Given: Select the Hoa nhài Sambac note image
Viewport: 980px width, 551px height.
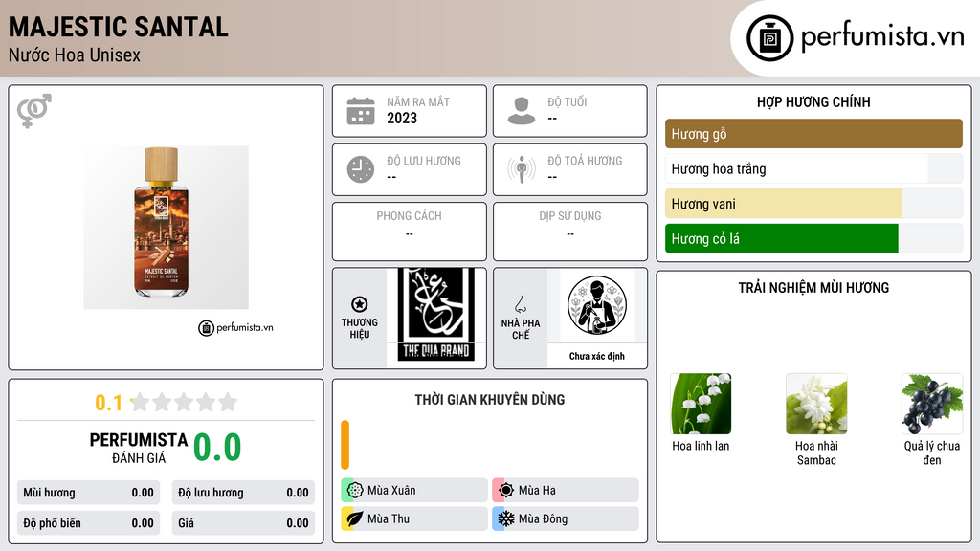Looking at the screenshot, I should [x=816, y=404].
